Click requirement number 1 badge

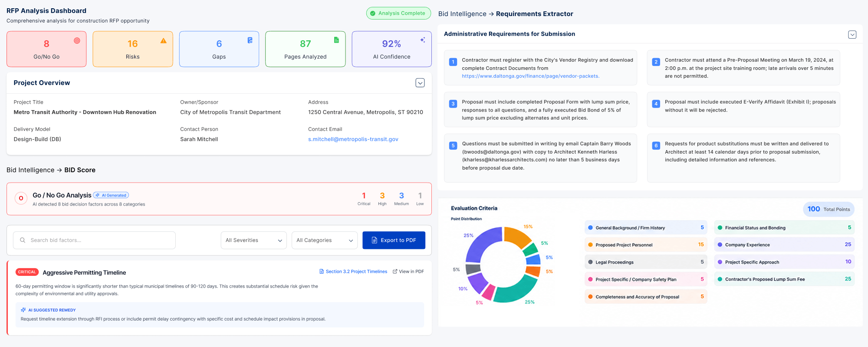click(453, 62)
